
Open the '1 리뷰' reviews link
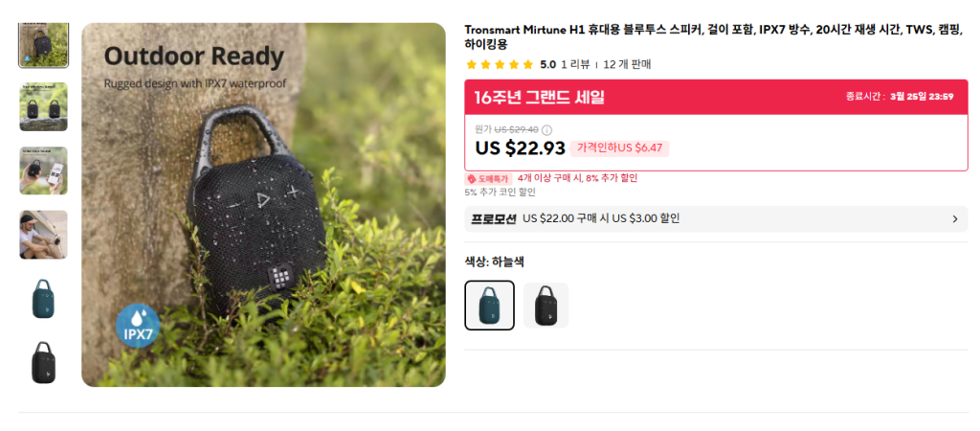pyautogui.click(x=574, y=65)
